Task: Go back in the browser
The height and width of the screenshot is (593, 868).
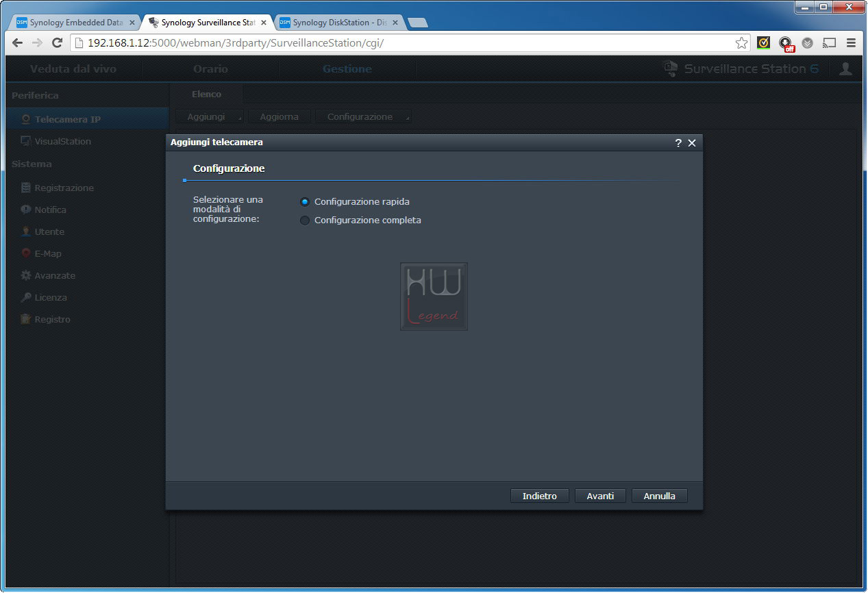Action: click(x=18, y=43)
